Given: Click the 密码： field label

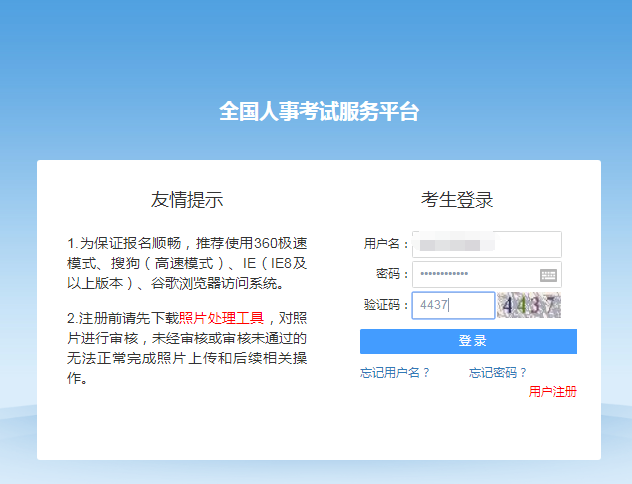Looking at the screenshot, I should 393,275.
